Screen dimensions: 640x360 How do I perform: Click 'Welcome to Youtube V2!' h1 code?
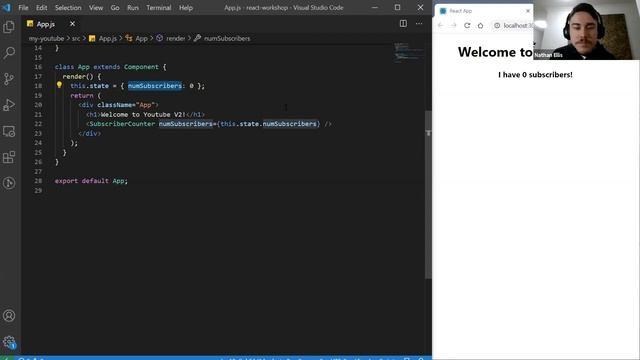(143, 115)
